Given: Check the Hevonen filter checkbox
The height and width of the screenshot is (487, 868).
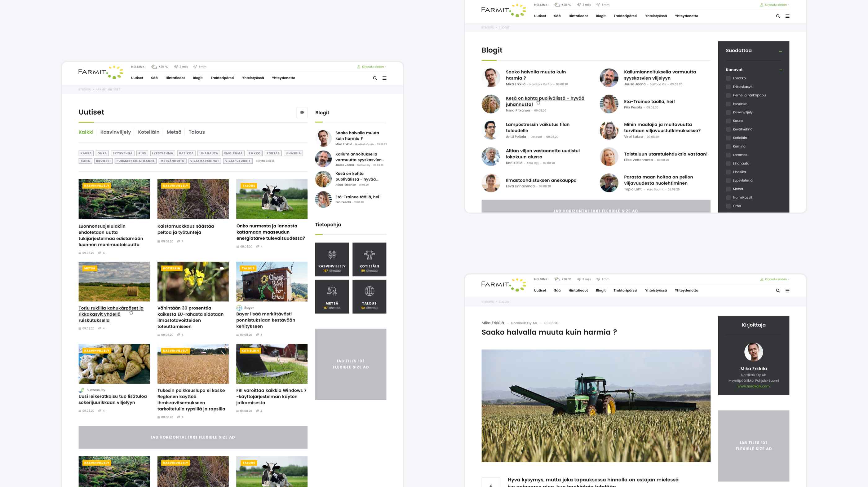Looking at the screenshot, I should pos(728,104).
